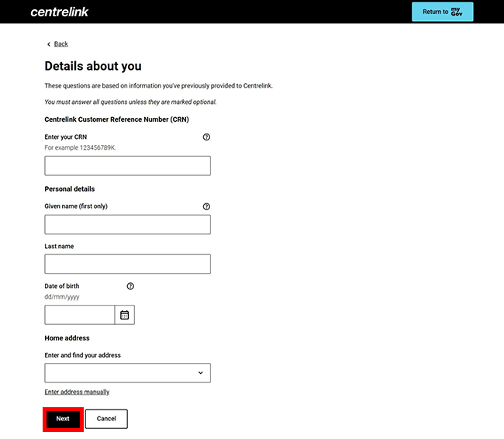Open the Date of birth help icon

pyautogui.click(x=130, y=286)
